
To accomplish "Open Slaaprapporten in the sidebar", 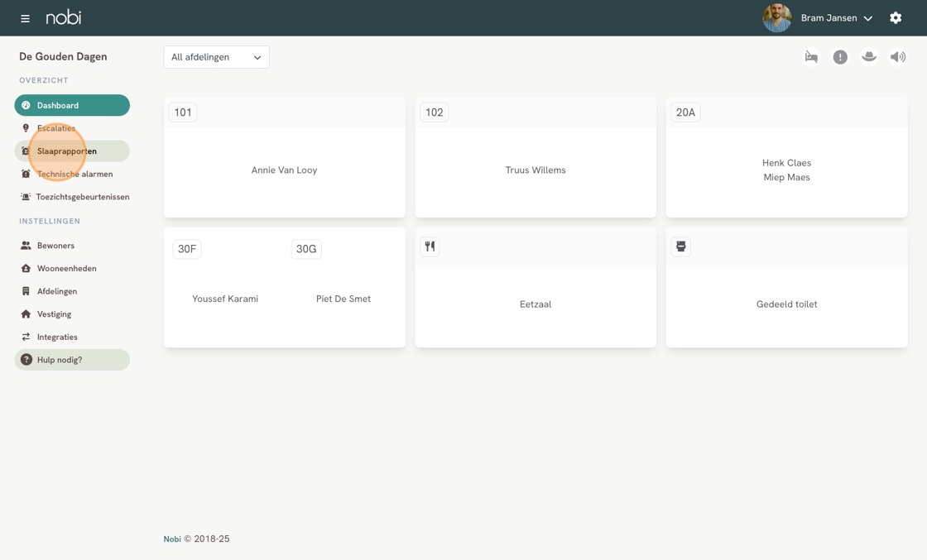I will click(x=67, y=151).
